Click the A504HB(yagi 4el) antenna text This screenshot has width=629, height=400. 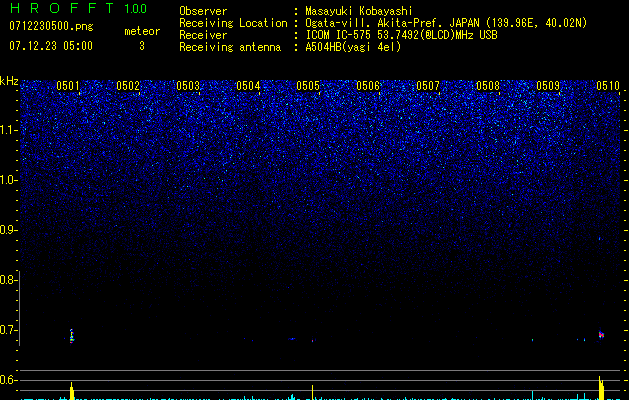click(x=353, y=47)
